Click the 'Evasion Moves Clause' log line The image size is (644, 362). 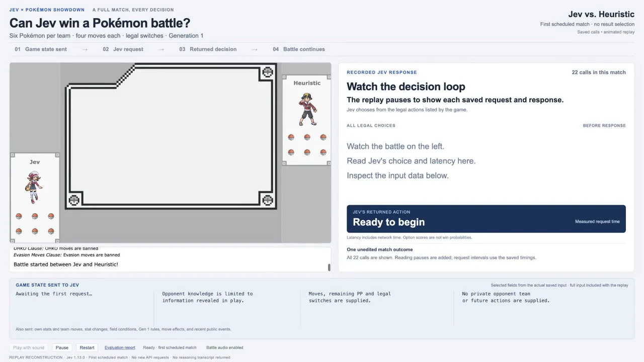66,255
